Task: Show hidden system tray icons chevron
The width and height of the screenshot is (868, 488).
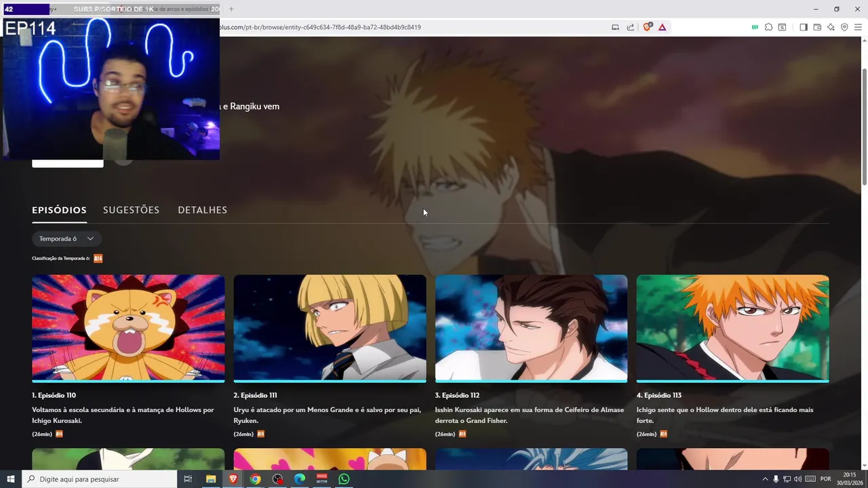Action: pyautogui.click(x=765, y=479)
